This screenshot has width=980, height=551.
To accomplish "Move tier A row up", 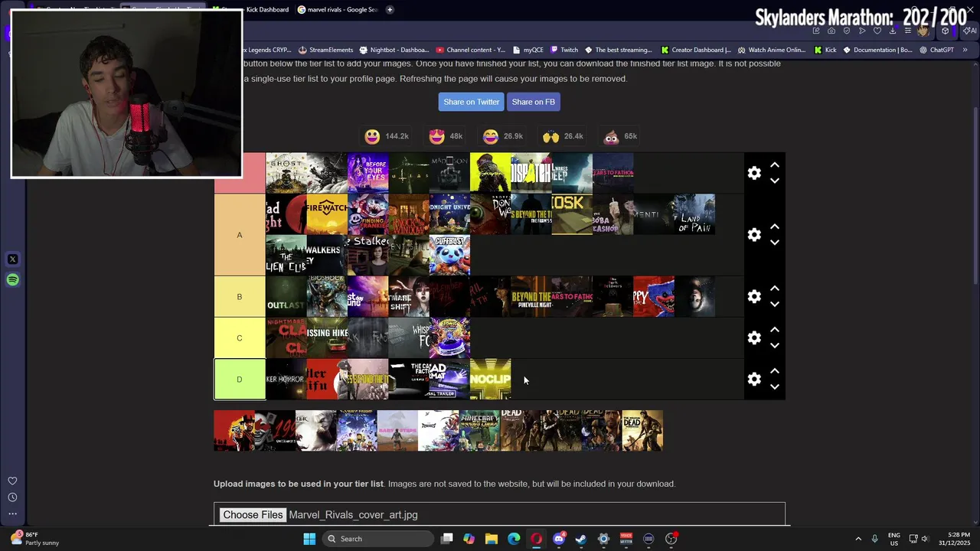I will tap(775, 227).
